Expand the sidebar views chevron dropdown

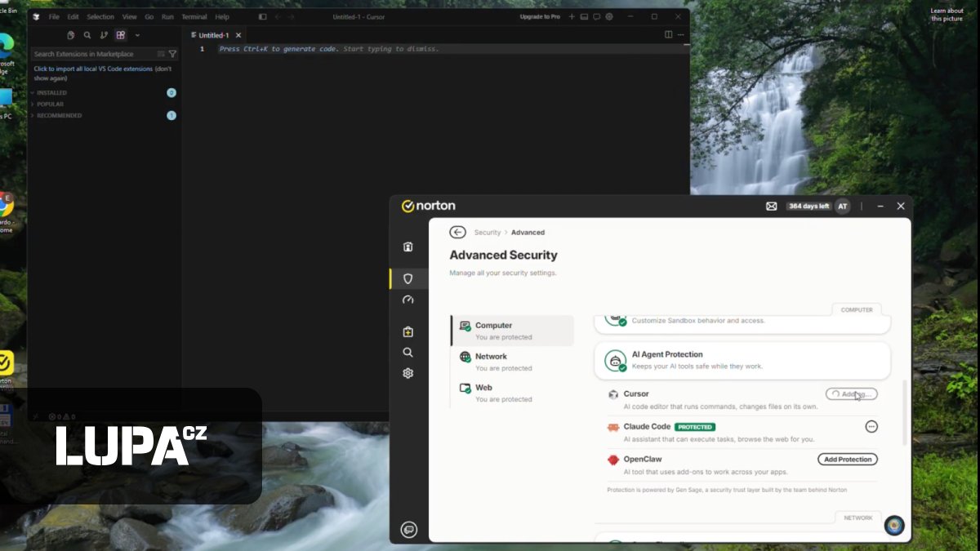[x=137, y=35]
